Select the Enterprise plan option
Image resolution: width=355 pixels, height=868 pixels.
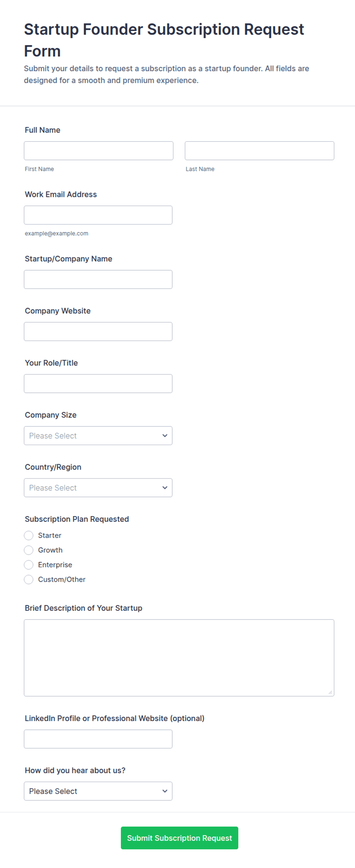29,565
